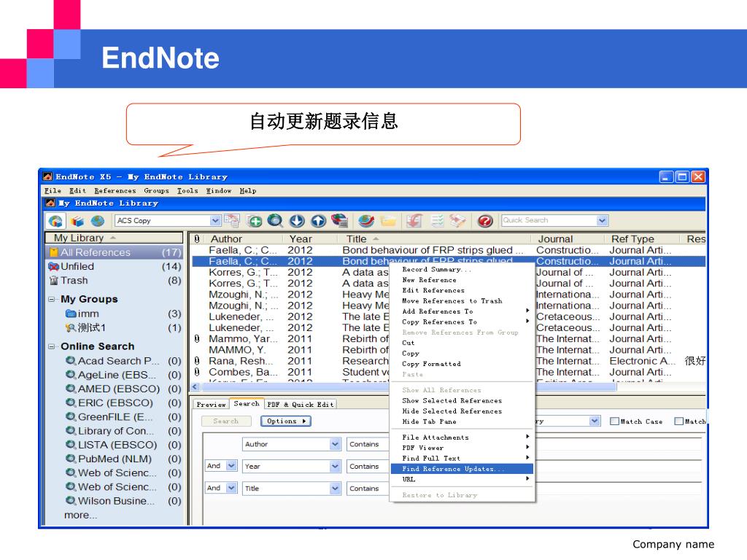Click Format Bibliography toolbar icon

[437, 221]
